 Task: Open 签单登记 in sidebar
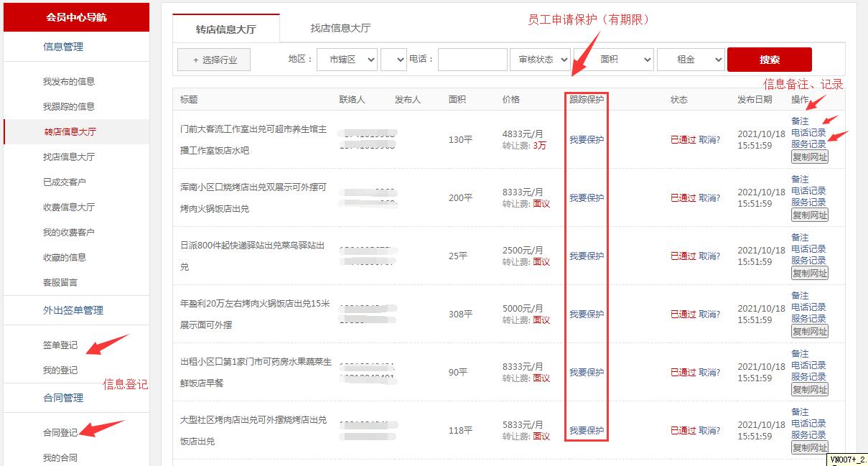coord(60,345)
